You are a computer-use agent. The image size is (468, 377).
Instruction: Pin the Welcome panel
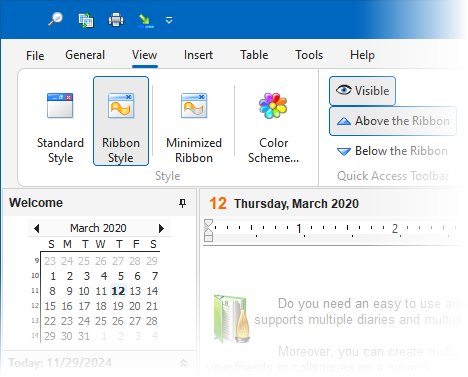[182, 203]
